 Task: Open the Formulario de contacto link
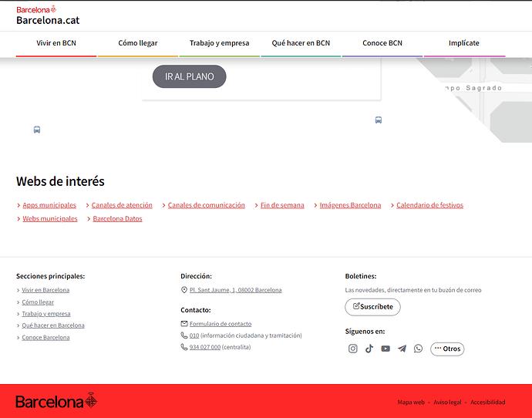[221, 324]
